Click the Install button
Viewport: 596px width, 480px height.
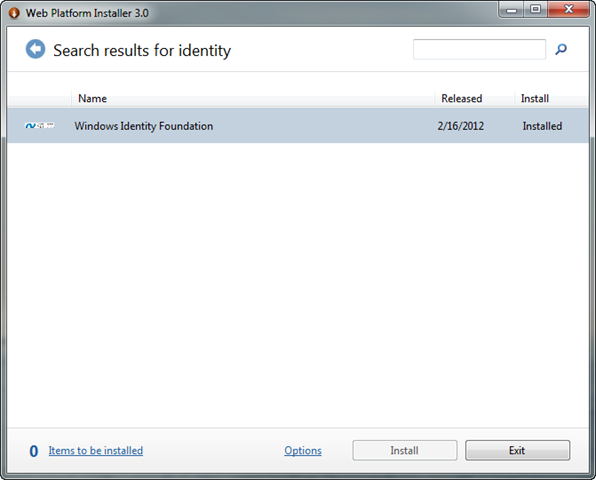tap(405, 450)
